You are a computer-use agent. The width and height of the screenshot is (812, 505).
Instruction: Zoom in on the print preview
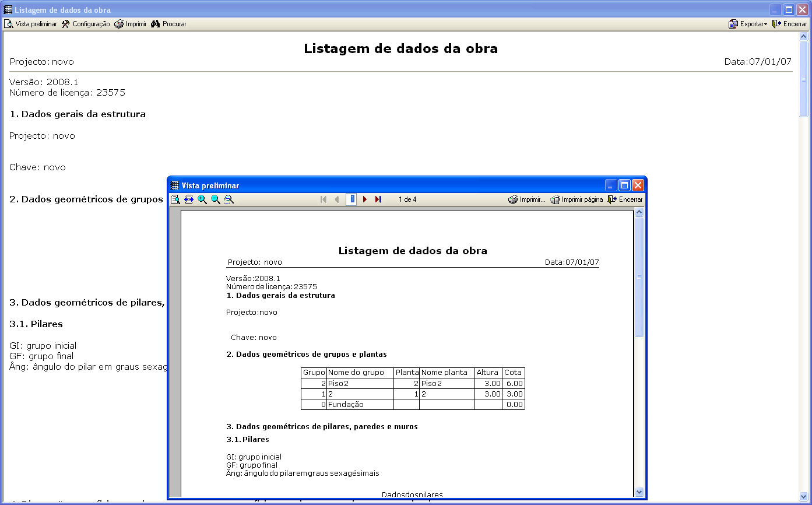tap(202, 199)
